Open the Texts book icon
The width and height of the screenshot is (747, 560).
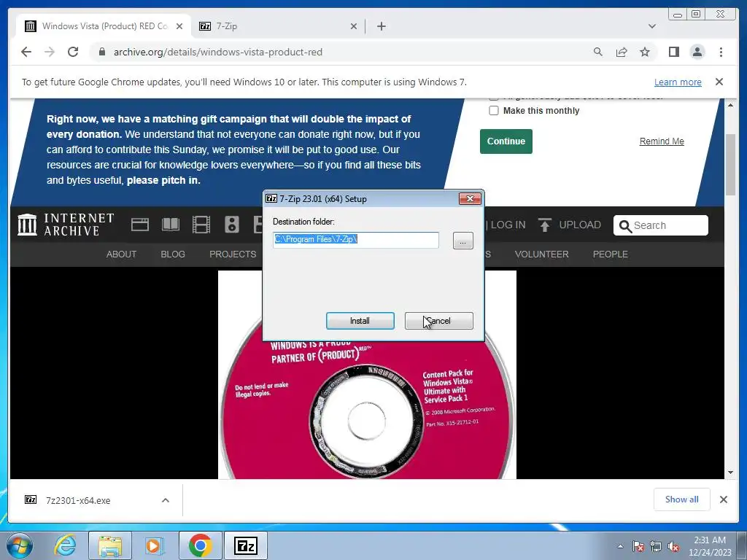click(x=171, y=225)
